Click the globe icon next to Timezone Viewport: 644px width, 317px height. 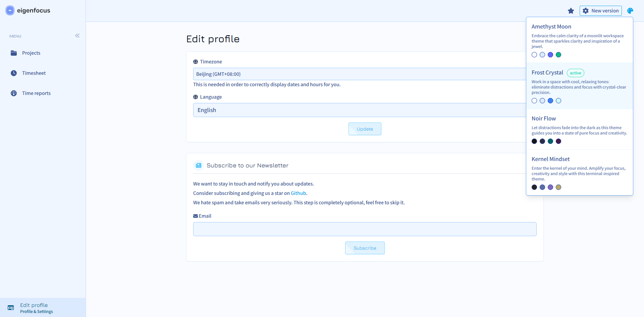(196, 62)
